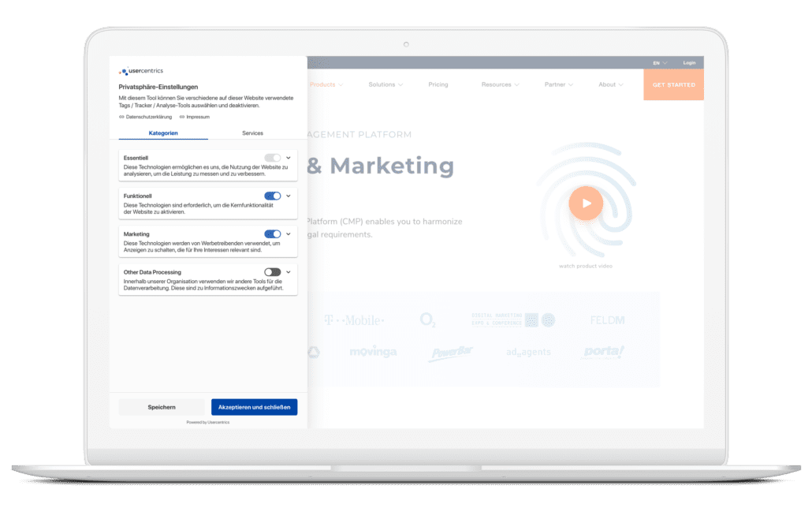The height and width of the screenshot is (508, 812).
Task: Click the Powered by Usercentrics link
Action: pyautogui.click(x=207, y=423)
